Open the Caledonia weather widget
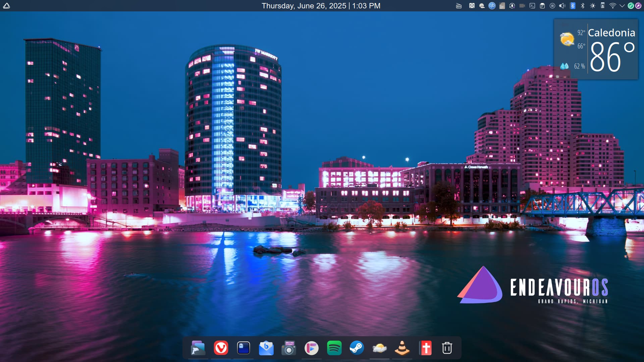The width and height of the screenshot is (644, 362). pos(596,49)
